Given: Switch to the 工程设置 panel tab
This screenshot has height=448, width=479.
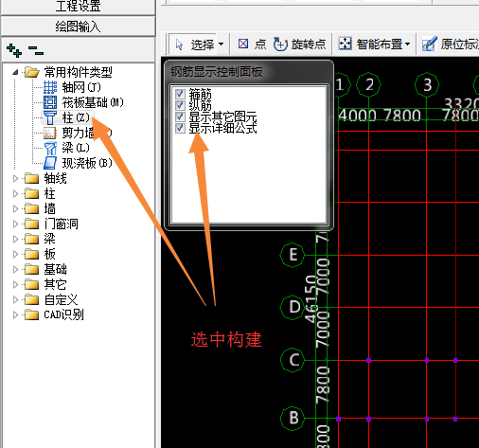Looking at the screenshot, I should [x=79, y=7].
